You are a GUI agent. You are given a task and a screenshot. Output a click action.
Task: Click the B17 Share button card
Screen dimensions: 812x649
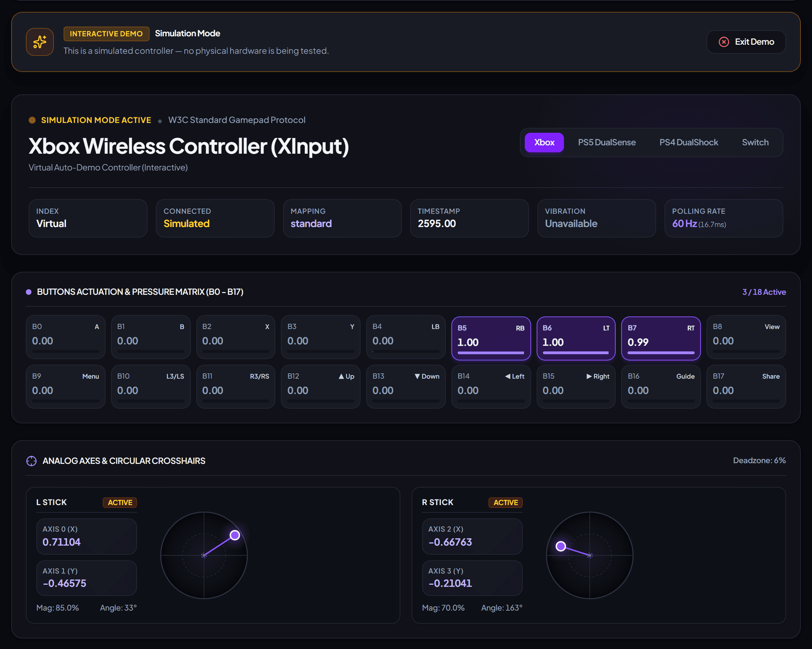pyautogui.click(x=746, y=387)
